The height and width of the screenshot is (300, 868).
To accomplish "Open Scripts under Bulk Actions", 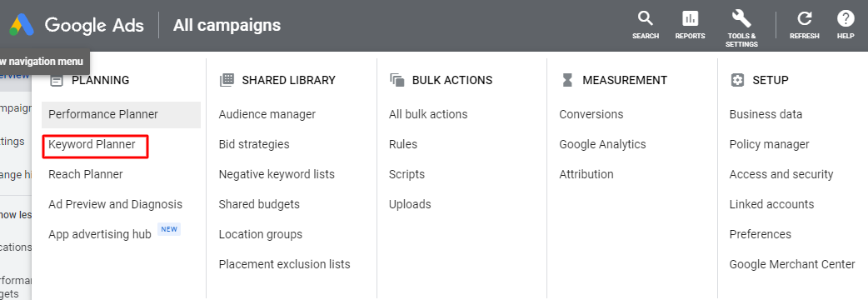I will [x=407, y=174].
